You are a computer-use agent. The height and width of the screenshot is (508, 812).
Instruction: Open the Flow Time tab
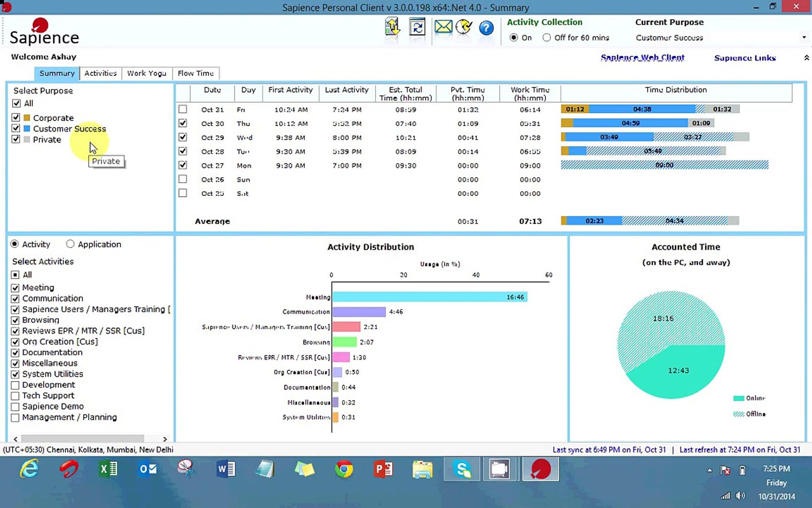[x=195, y=73]
